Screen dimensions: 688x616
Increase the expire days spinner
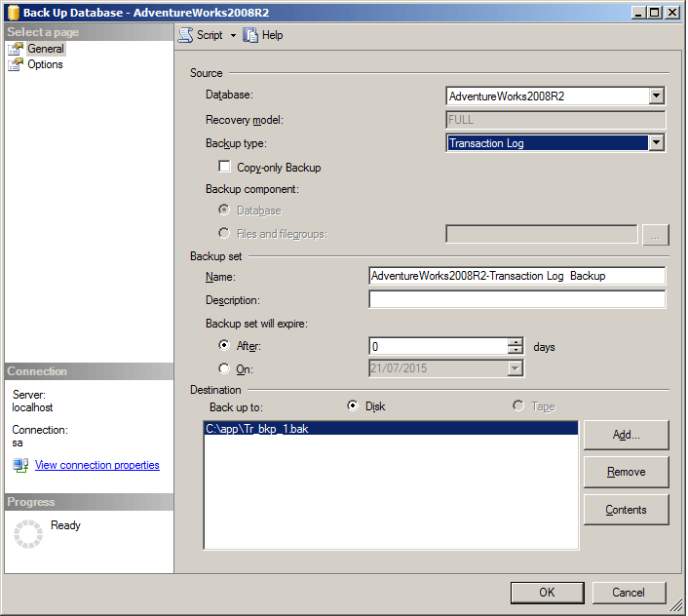point(516,342)
